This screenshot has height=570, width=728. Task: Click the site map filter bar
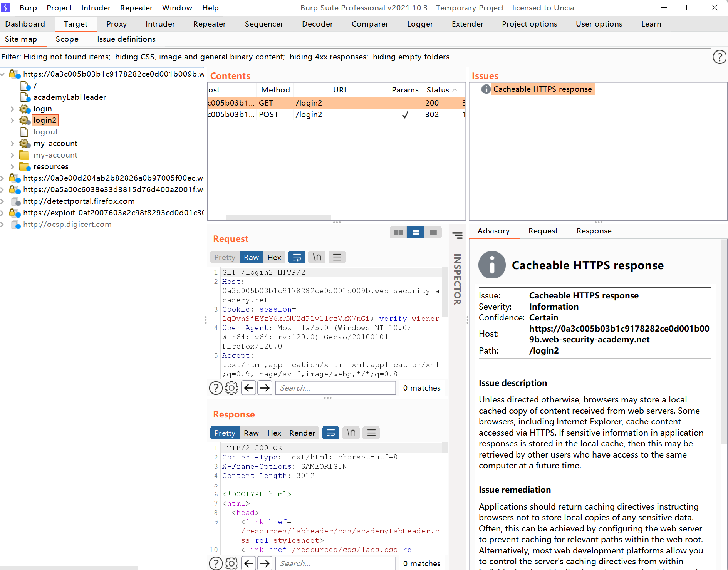point(356,57)
